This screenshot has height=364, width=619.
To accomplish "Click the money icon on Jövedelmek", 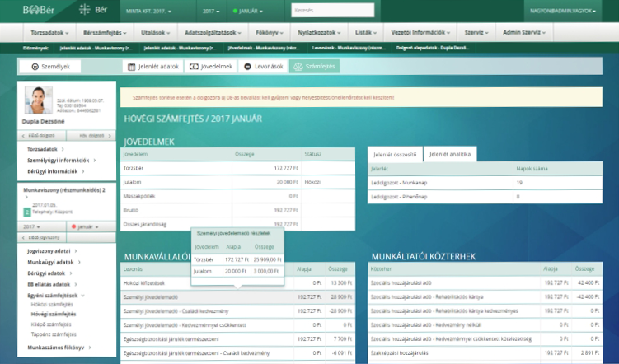I will click(194, 67).
